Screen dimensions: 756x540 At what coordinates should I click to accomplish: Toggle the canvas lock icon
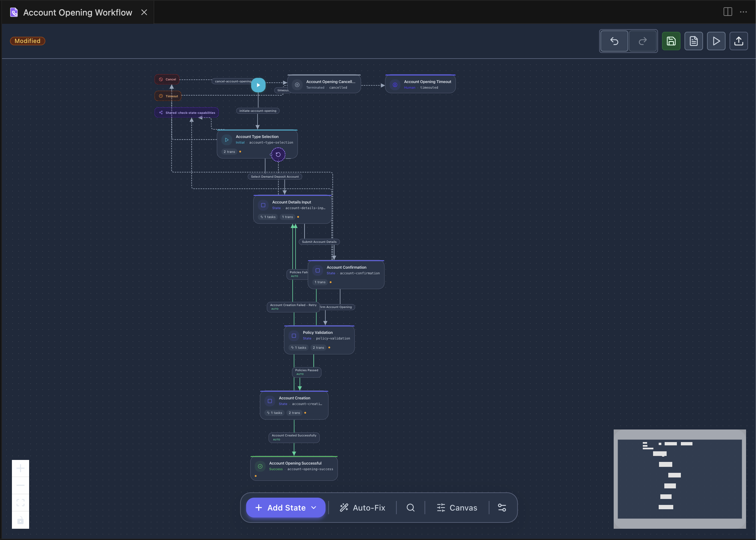(21, 520)
